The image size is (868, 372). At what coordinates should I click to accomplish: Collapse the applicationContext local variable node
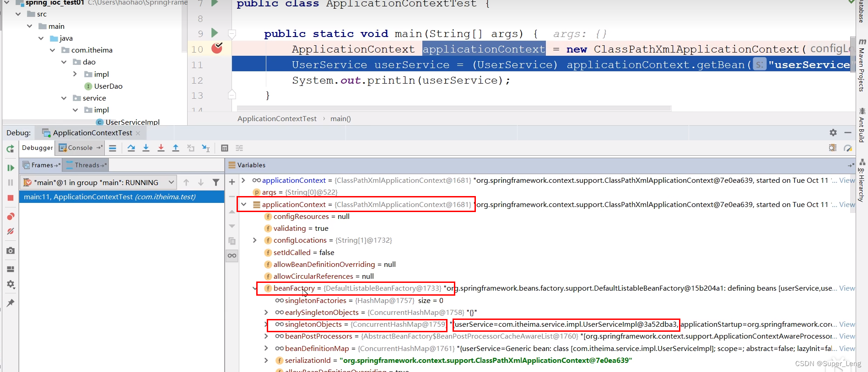[x=243, y=204]
